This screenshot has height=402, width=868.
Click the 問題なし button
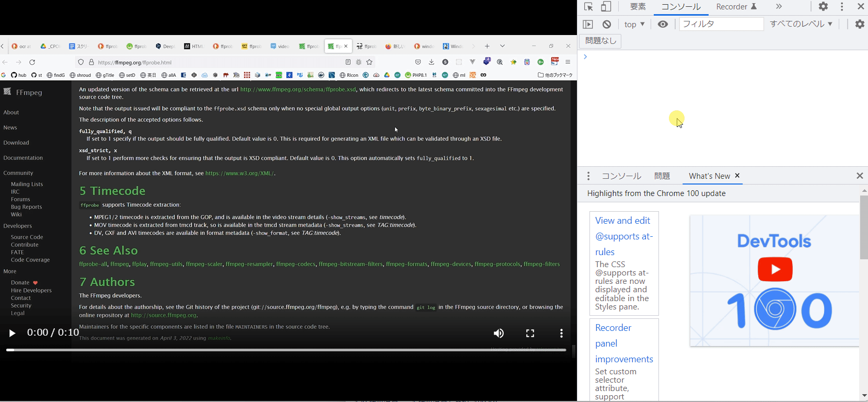pyautogui.click(x=600, y=41)
